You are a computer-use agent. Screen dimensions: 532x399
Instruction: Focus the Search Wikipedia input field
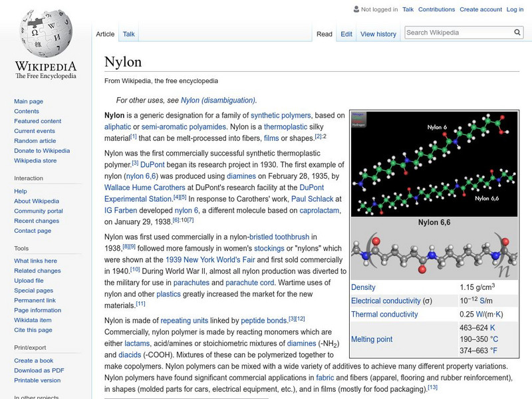[458, 33]
